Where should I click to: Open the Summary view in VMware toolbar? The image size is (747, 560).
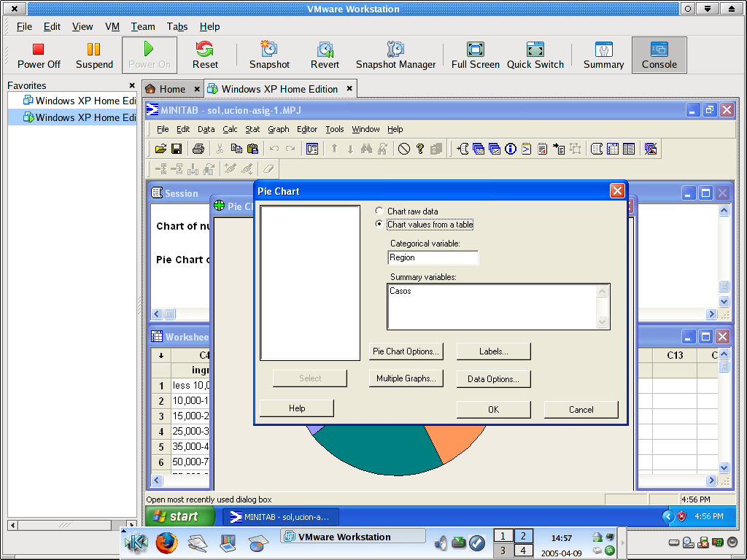coord(603,55)
